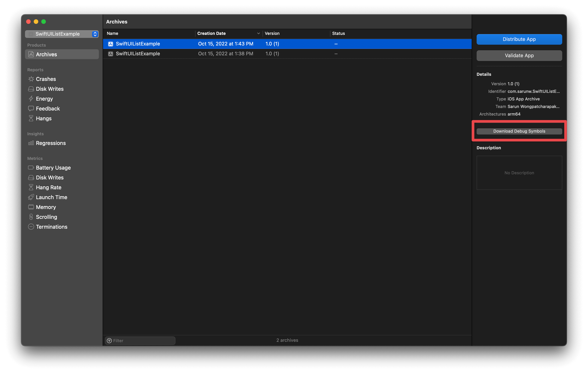The width and height of the screenshot is (588, 374).
Task: Click the Terminations circle icon
Action: [x=31, y=227]
